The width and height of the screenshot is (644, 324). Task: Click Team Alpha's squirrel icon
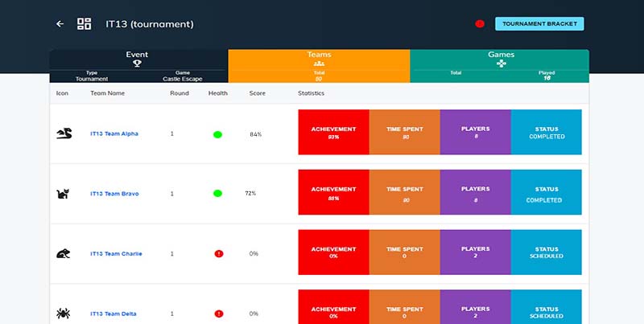coord(64,133)
